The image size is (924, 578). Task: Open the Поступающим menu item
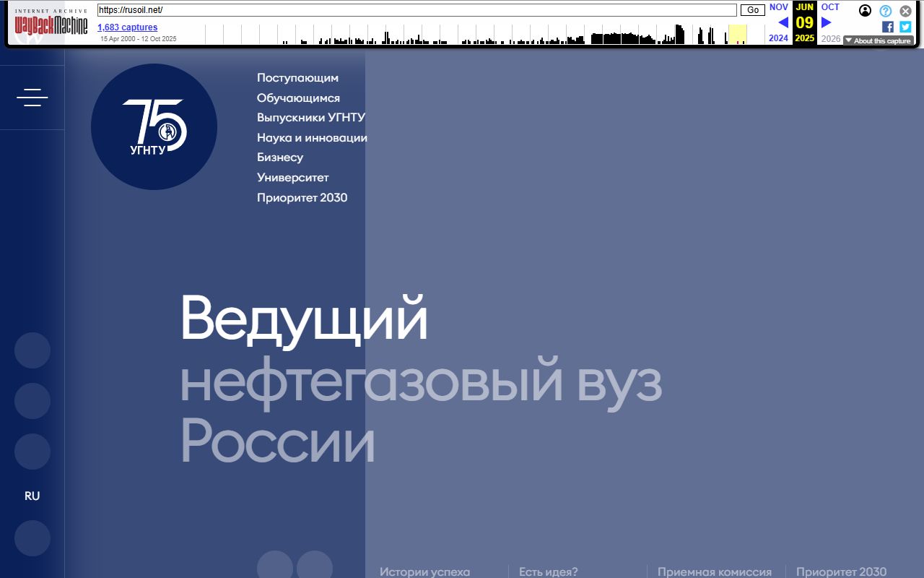pos(297,78)
